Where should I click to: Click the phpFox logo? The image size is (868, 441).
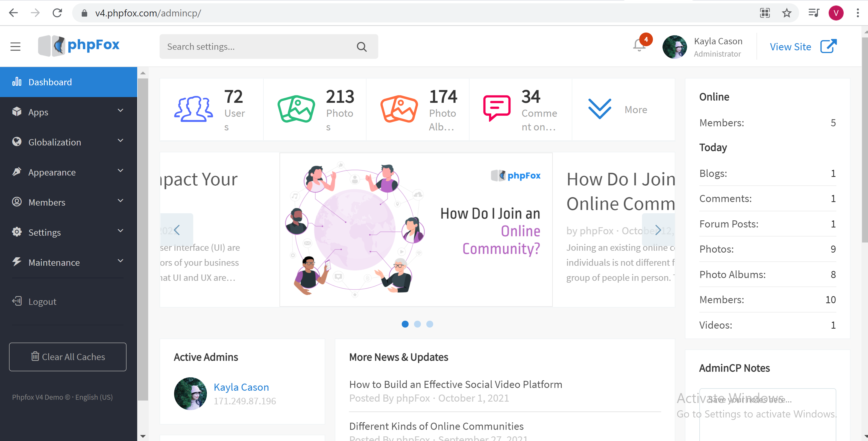pos(79,45)
